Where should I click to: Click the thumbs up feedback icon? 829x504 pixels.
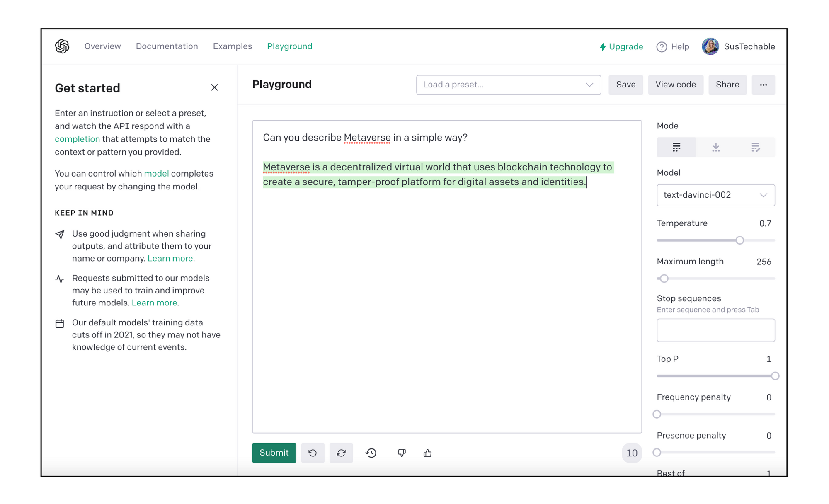[x=428, y=453]
